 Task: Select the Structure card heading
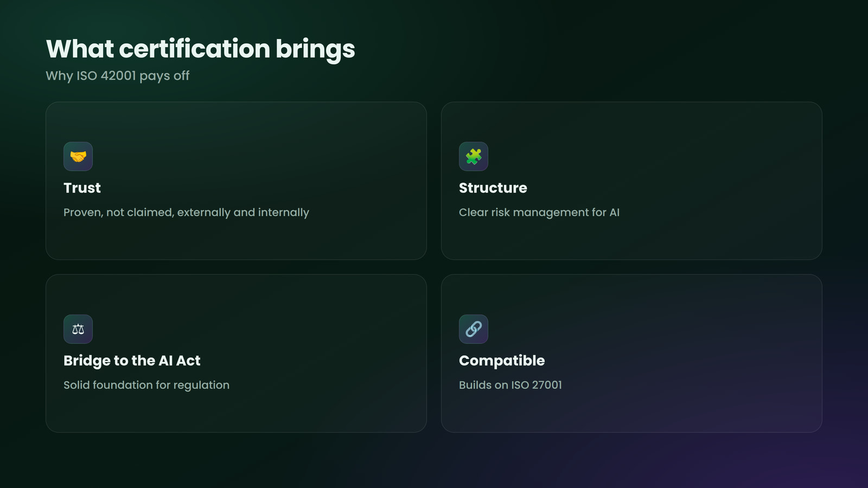click(493, 188)
